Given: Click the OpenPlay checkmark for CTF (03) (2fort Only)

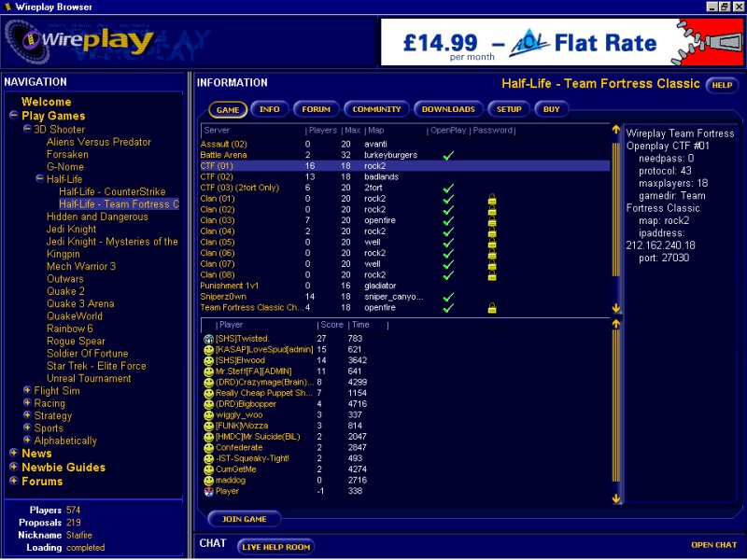Looking at the screenshot, I should click(448, 189).
